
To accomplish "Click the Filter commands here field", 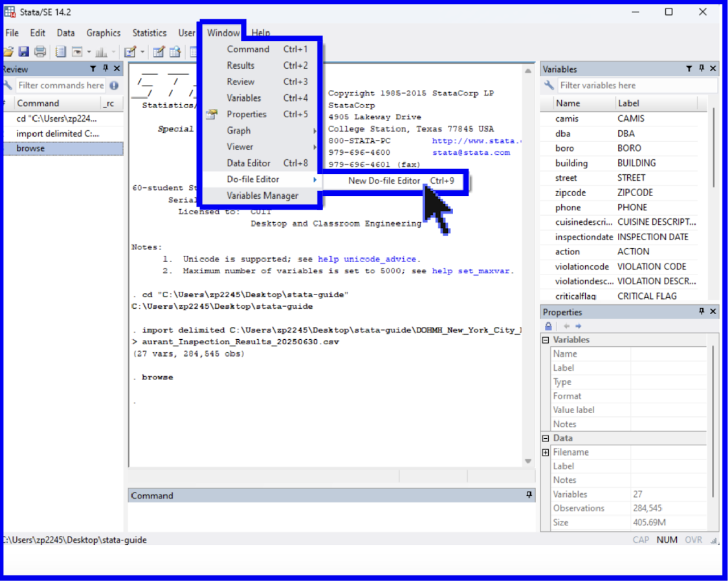I will coord(61,85).
